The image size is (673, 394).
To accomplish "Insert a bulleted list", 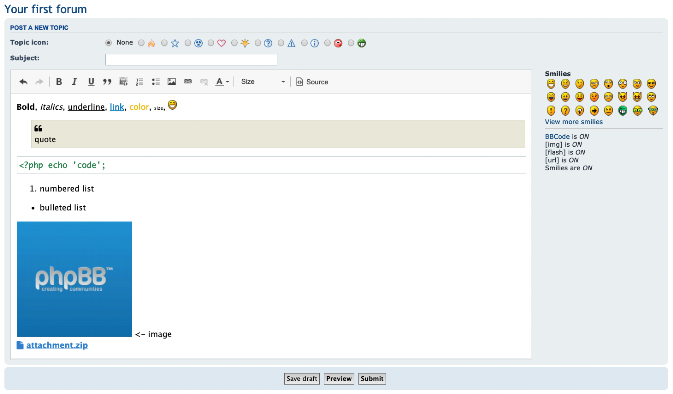I will 156,82.
